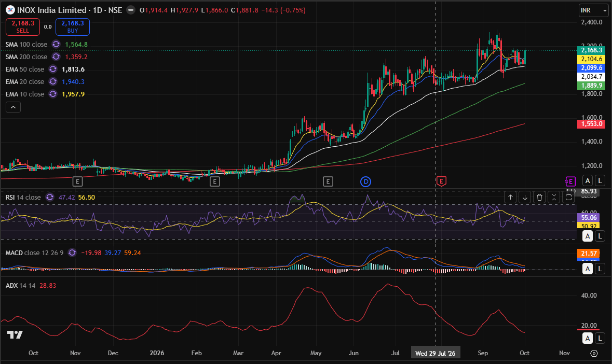Click the EMA 10 close update icon

[53, 94]
